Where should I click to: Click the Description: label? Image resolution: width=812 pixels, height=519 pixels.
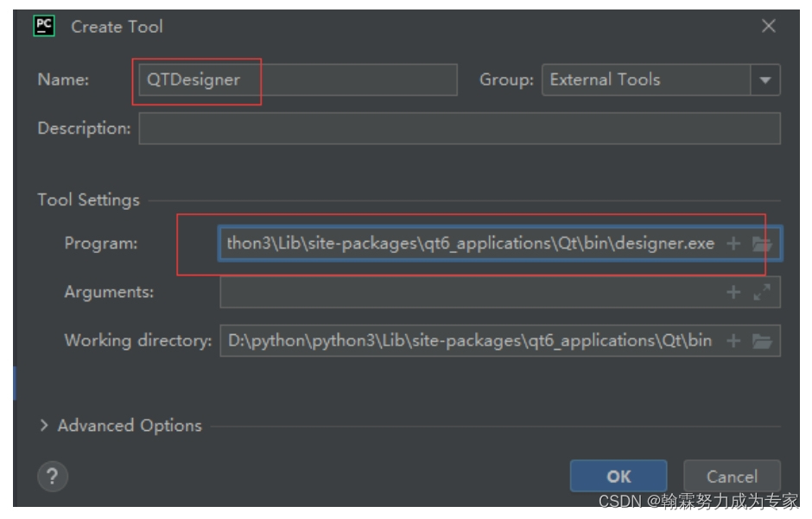(84, 129)
